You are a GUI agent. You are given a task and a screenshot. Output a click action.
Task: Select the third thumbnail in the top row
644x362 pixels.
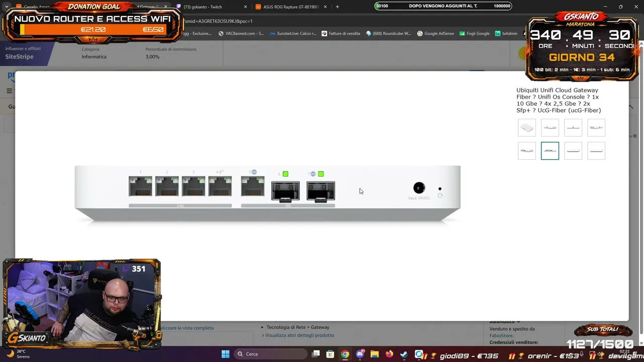click(573, 128)
